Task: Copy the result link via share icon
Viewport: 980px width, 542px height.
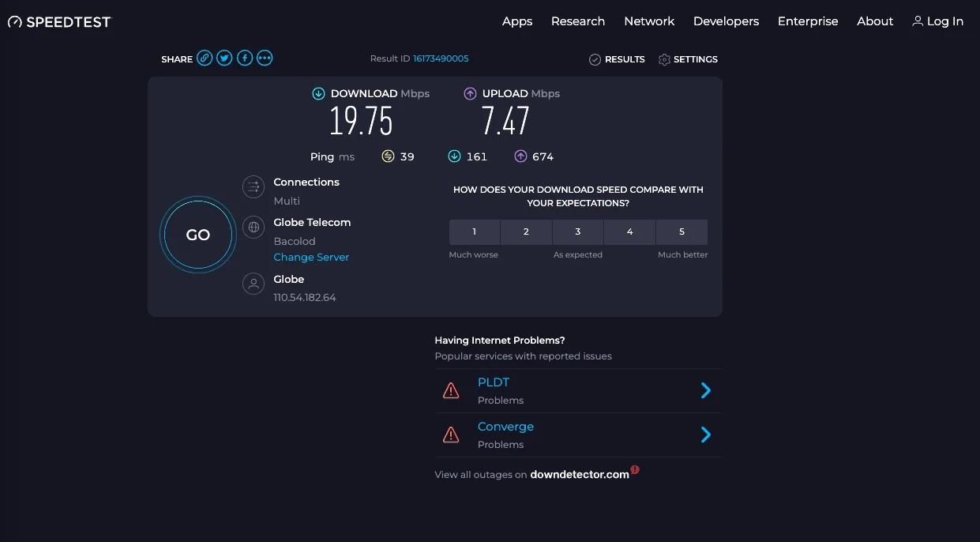Action: (205, 58)
